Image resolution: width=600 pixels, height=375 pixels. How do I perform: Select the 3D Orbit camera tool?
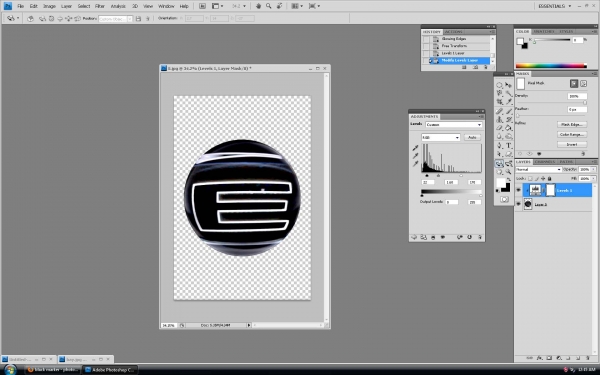click(509, 164)
